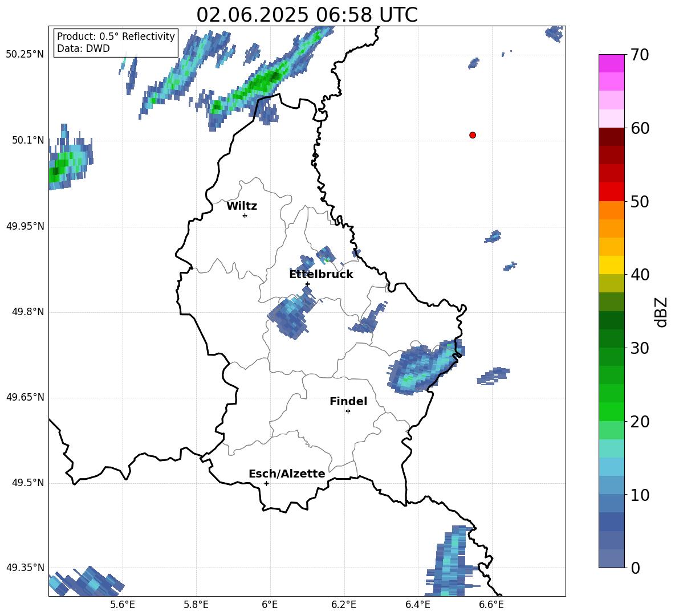Click the colorbar value 60

640,128
